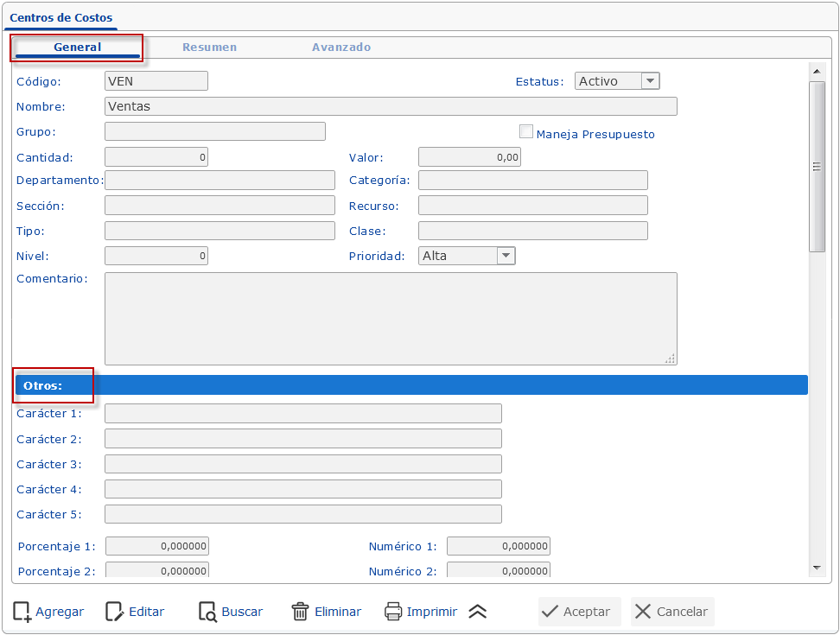Click the Eliminar trash can icon
Viewport: 840px width, 635px height.
300,612
